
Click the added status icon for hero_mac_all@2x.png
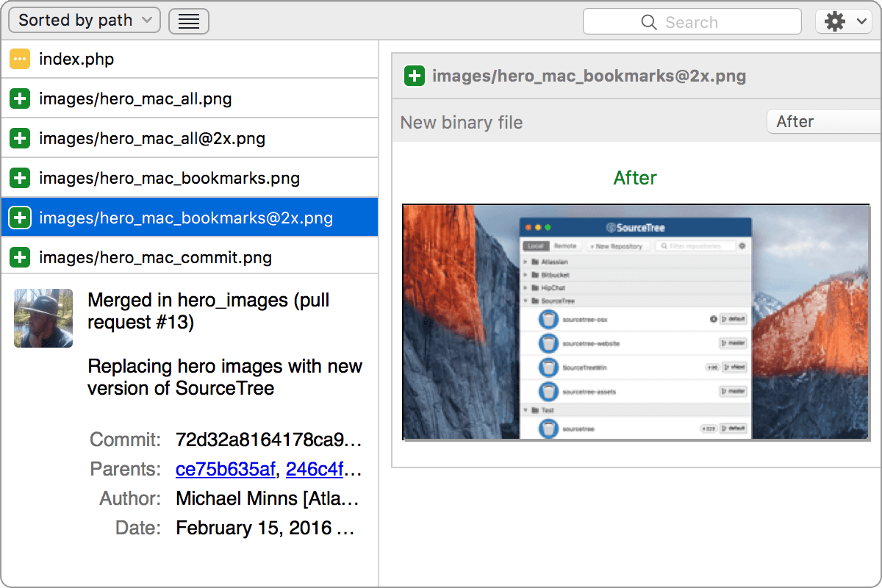[x=20, y=137]
